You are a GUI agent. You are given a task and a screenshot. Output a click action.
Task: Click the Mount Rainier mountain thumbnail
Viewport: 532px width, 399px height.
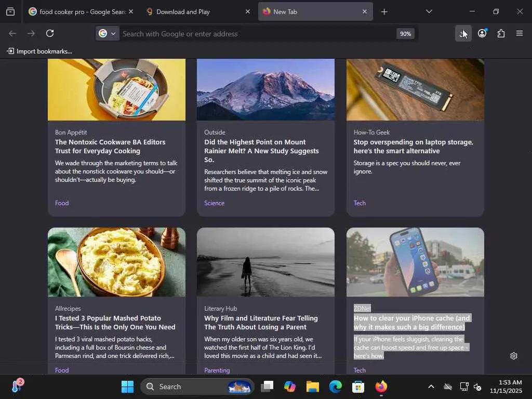pyautogui.click(x=265, y=89)
